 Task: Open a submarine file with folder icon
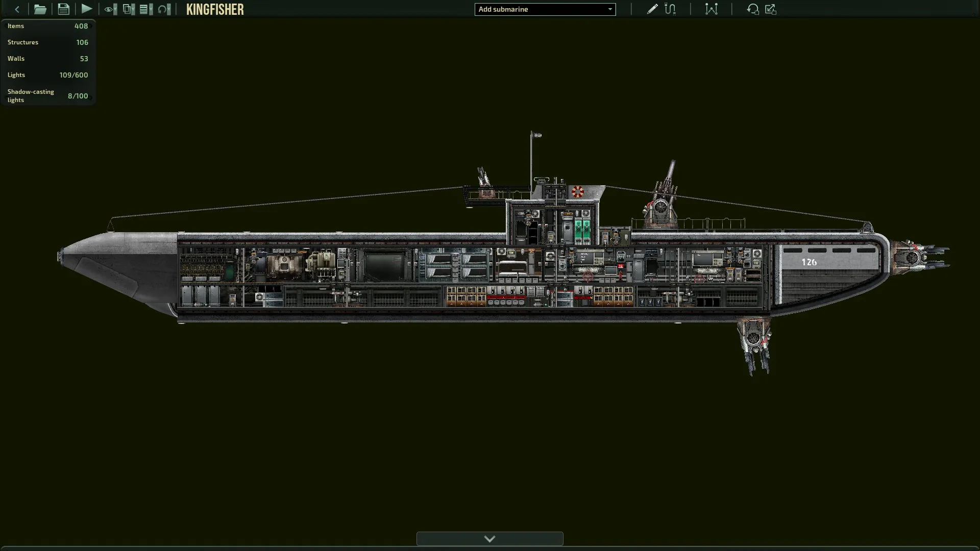click(x=40, y=9)
